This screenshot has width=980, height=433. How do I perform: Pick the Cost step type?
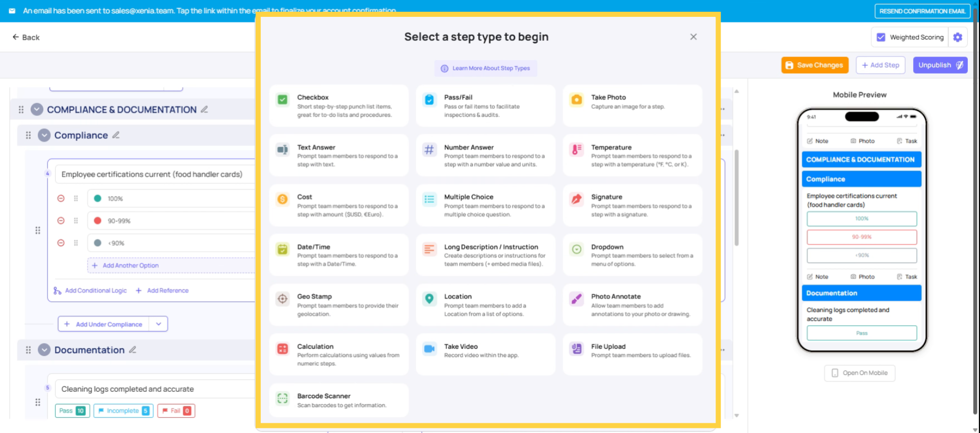[338, 205]
